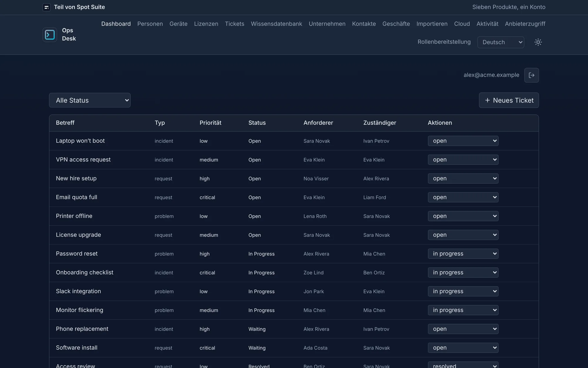
Task: Open the Onboarding checklist ticket row
Action: click(294, 273)
